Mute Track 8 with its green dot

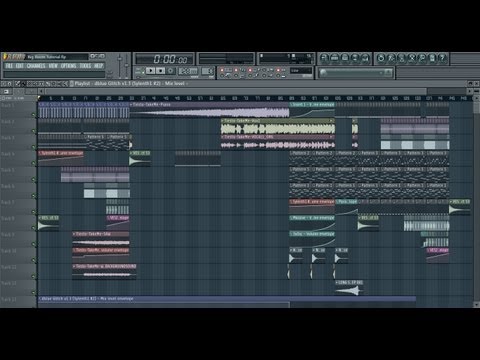point(33,228)
